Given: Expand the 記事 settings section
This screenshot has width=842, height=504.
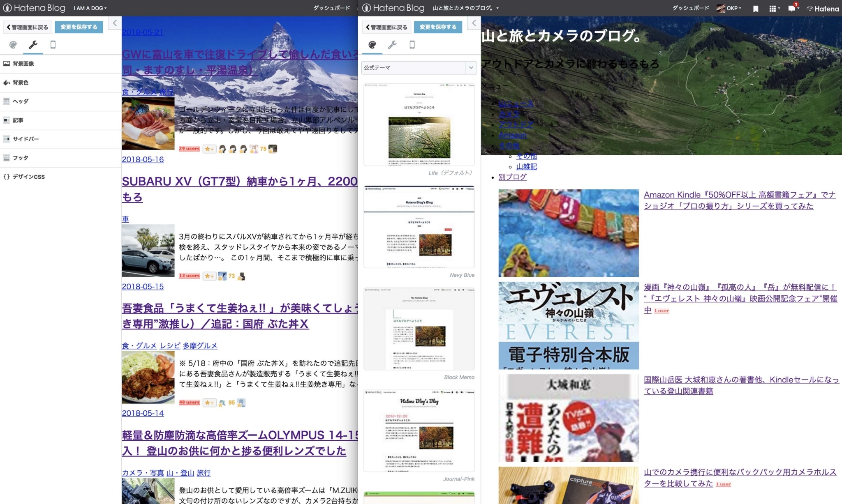Looking at the screenshot, I should click(x=61, y=120).
